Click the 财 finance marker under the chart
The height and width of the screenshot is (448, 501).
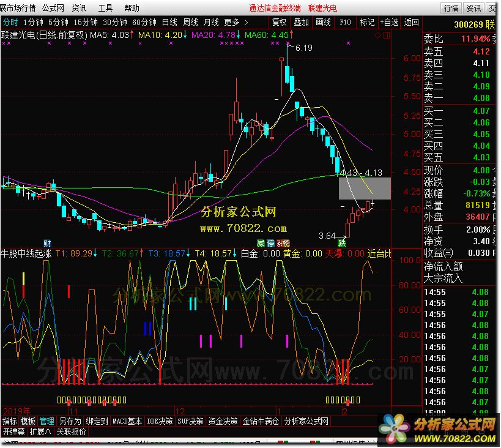(x=47, y=244)
